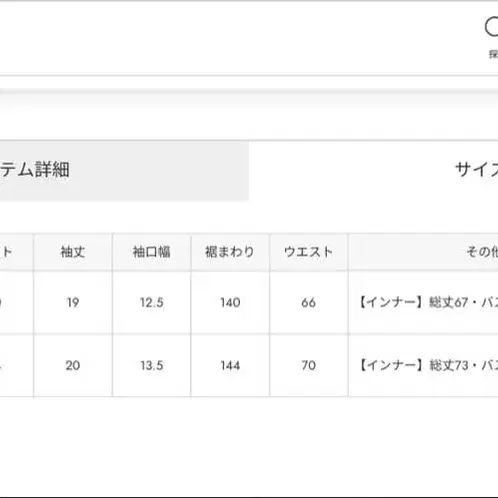Click the partially visible first column header
498x498 pixels.
tap(16, 252)
